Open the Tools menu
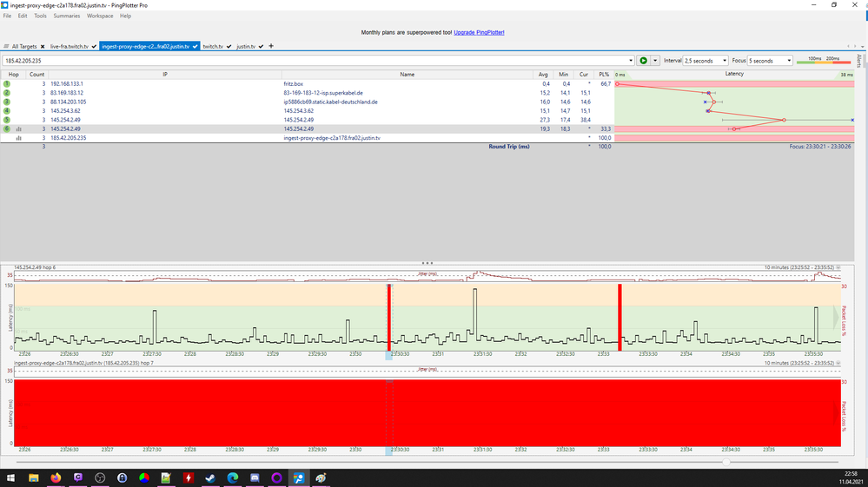 pyautogui.click(x=41, y=16)
